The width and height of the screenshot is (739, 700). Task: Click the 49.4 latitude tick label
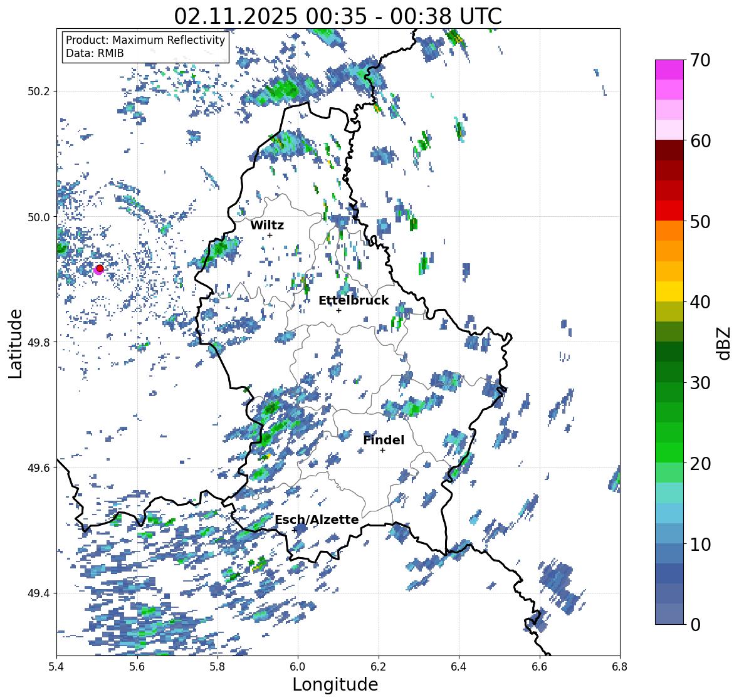pyautogui.click(x=39, y=593)
